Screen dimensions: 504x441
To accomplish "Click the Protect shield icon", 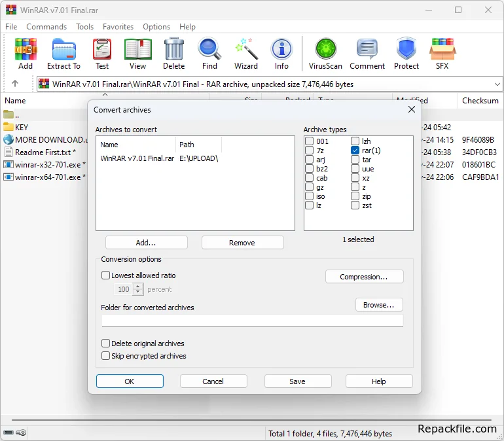I will (406, 53).
